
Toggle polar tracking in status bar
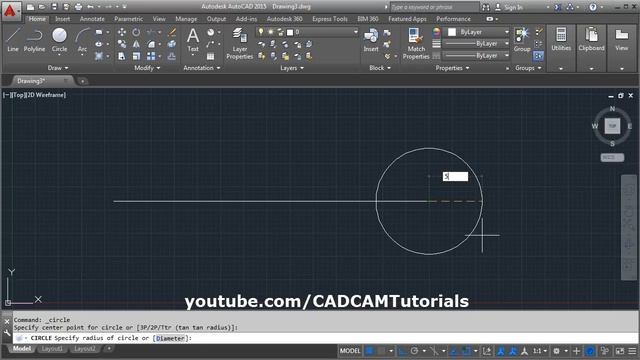pos(414,351)
